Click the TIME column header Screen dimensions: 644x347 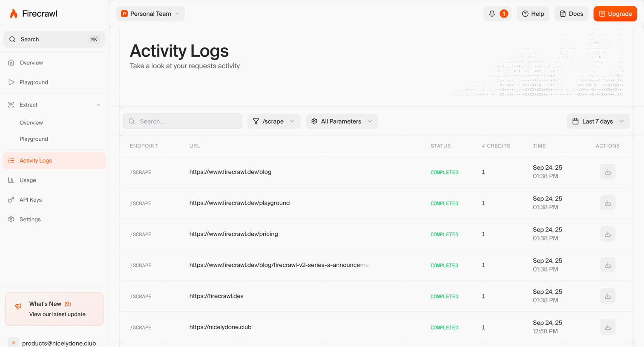pos(539,146)
